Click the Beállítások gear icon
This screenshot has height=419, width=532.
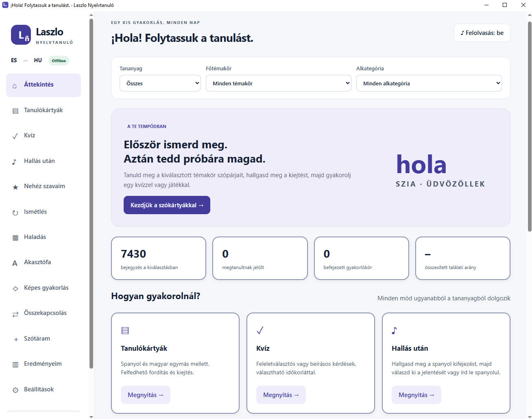[x=15, y=390]
